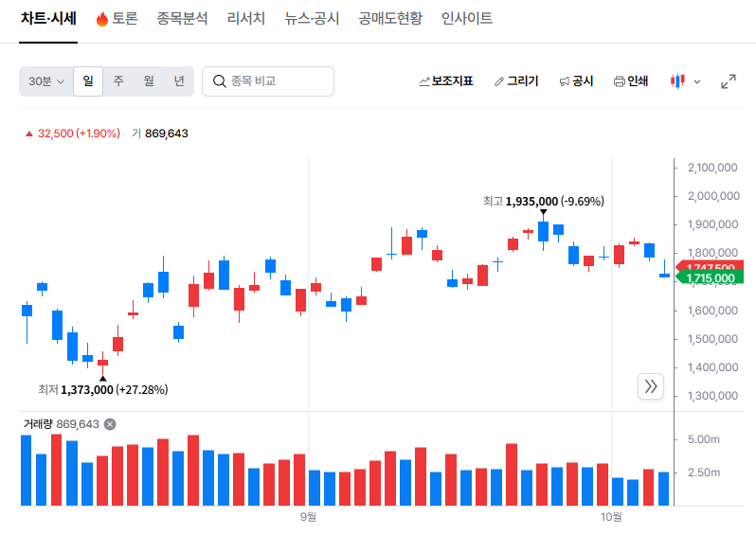Click the 최고 1,935,000 marker label
Screen dimensions: 756x535
pyautogui.click(x=544, y=202)
